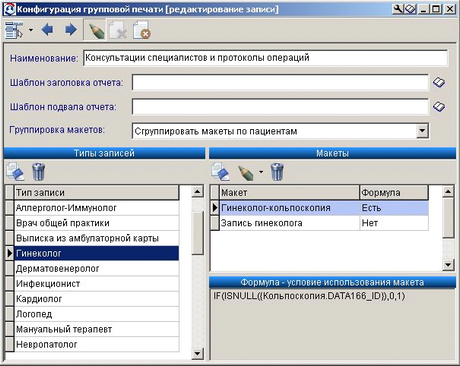The height and width of the screenshot is (366, 460).
Task: Click the IF(ISNULL formula text area
Action: tap(332, 324)
